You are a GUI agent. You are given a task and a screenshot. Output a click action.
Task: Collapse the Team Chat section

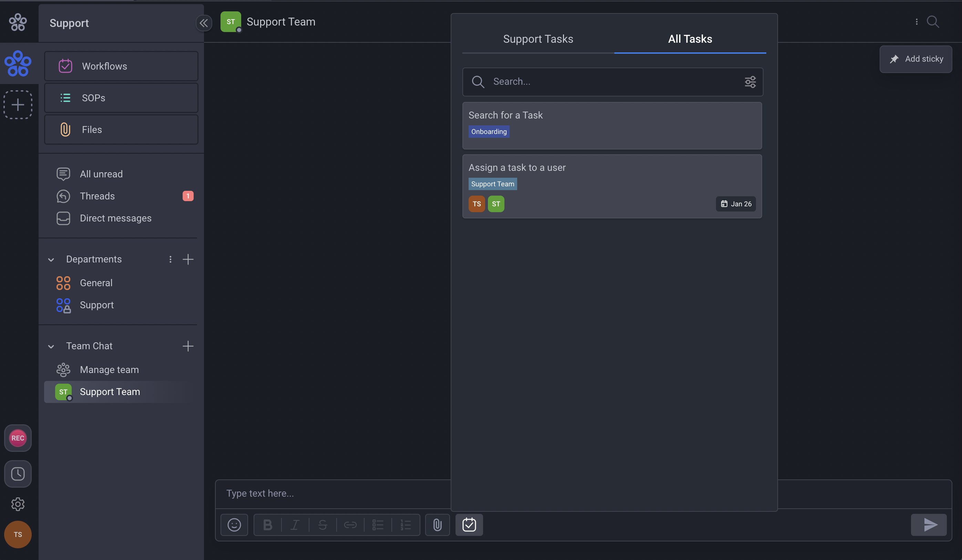[51, 346]
